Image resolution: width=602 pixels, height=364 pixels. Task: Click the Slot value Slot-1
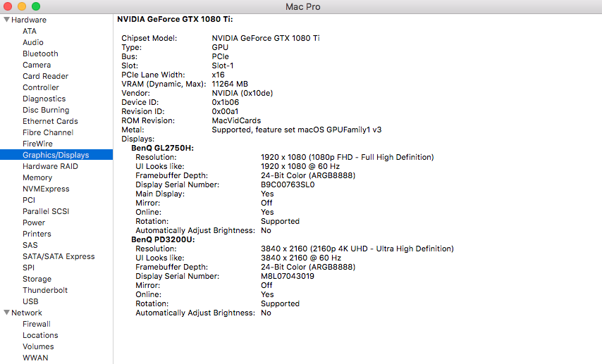coord(223,65)
